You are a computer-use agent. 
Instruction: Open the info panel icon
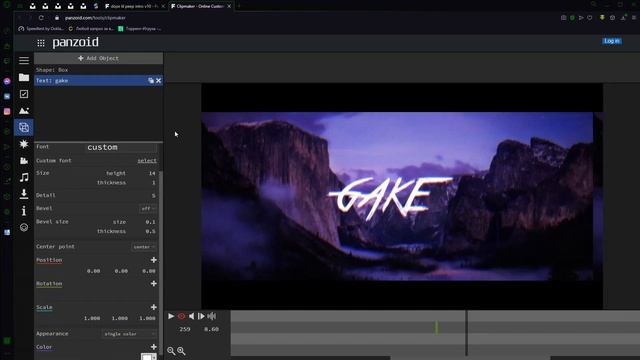(24, 211)
